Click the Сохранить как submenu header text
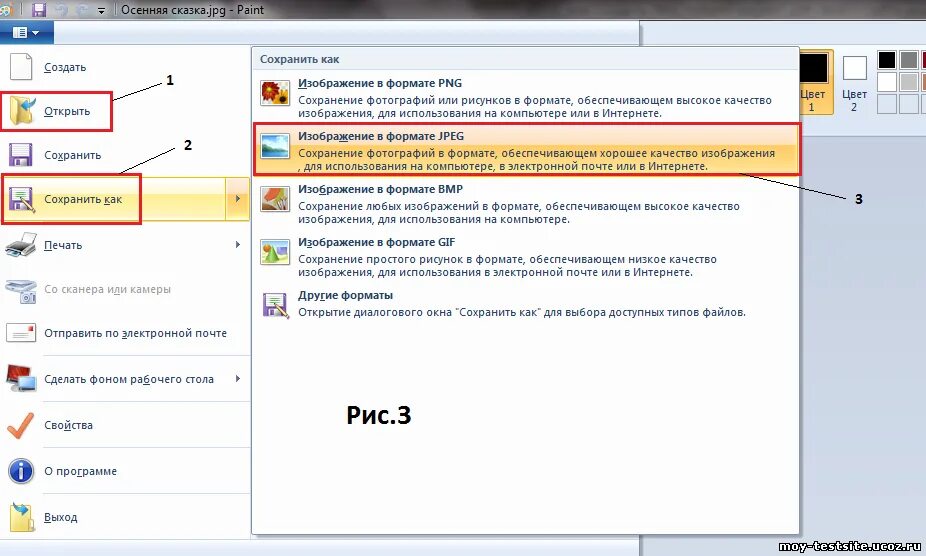 [299, 59]
